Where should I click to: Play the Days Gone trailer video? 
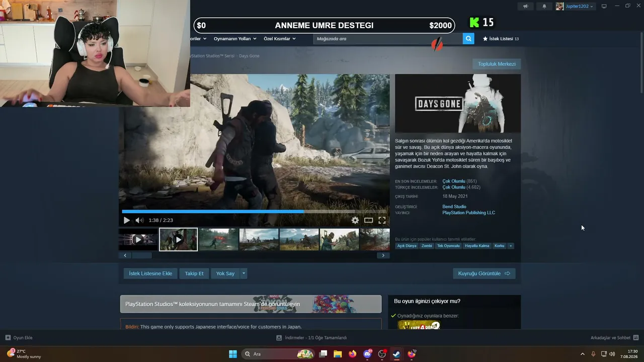(126, 220)
